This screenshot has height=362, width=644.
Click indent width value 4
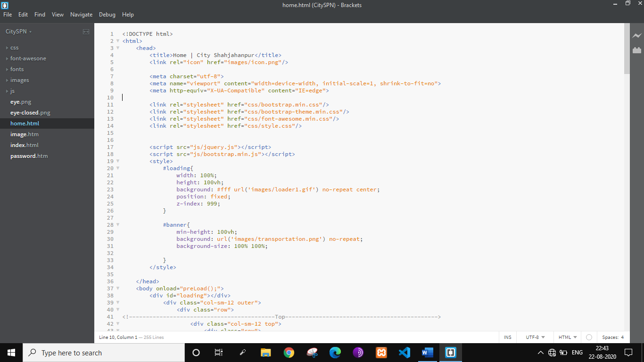tap(622, 337)
